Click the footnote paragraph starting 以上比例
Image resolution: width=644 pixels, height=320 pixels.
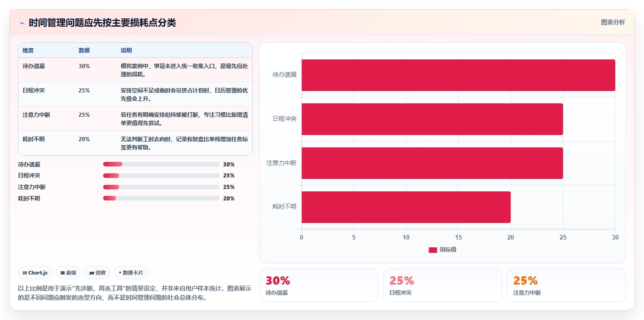[135, 293]
